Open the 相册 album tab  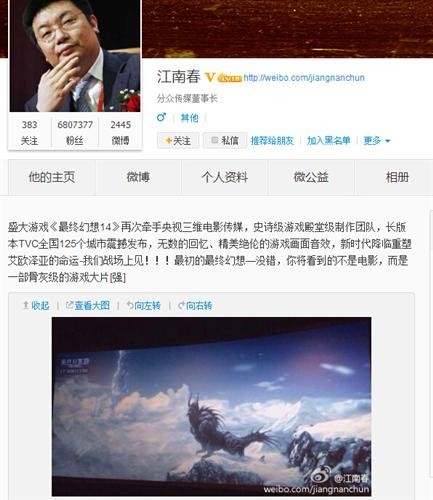397,177
